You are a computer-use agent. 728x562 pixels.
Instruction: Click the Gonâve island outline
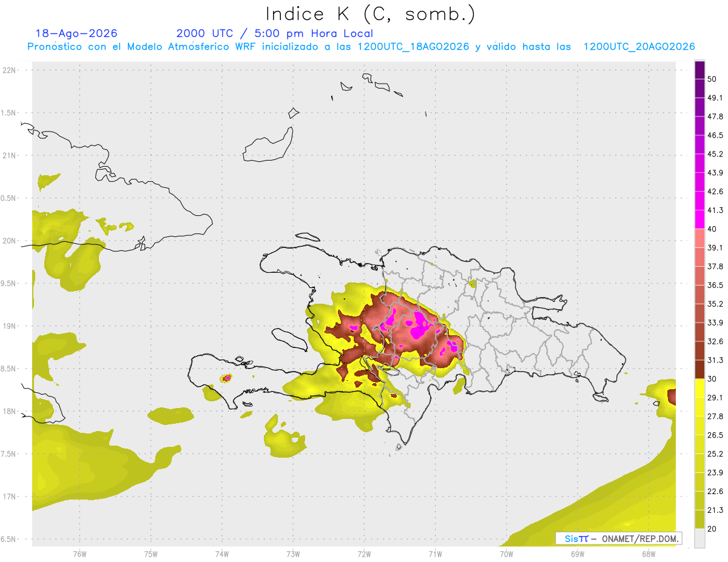(x=289, y=338)
